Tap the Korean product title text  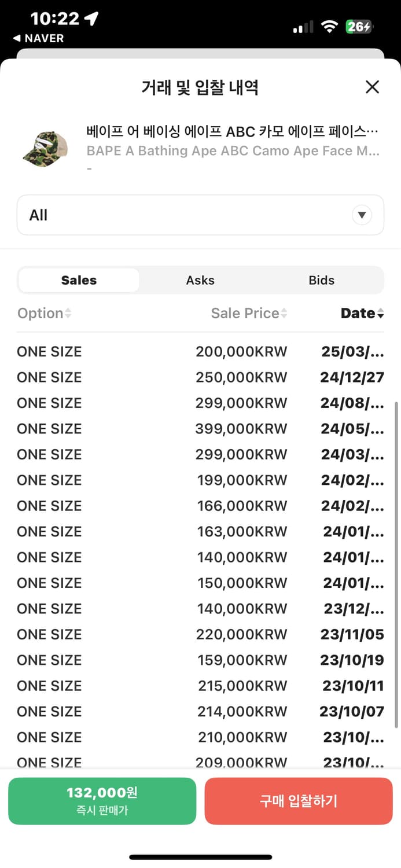[x=232, y=131]
